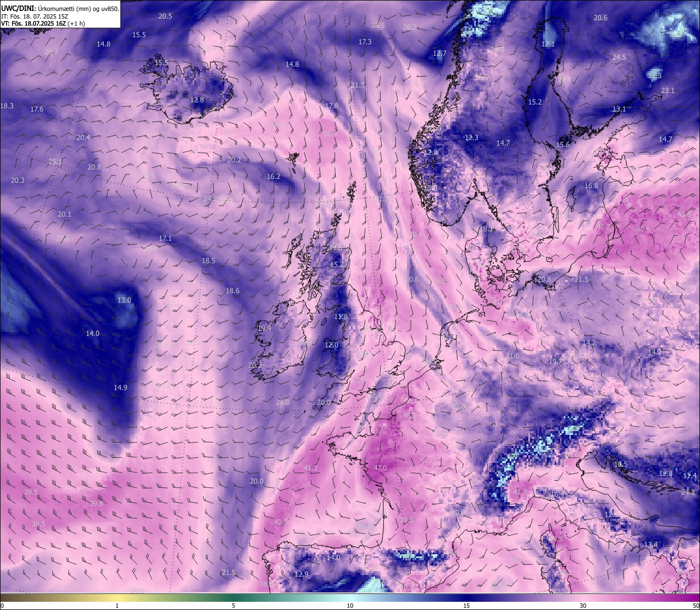Click the 18.3 value at left edge
This screenshot has height=610, width=700.
pyautogui.click(x=7, y=106)
